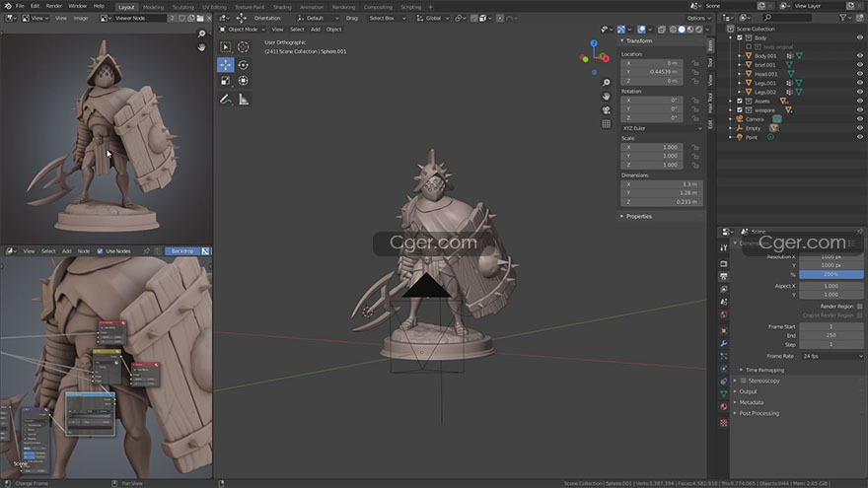Switch orthographic/perspective with grid icon
The width and height of the screenshot is (868, 488).
(x=607, y=124)
